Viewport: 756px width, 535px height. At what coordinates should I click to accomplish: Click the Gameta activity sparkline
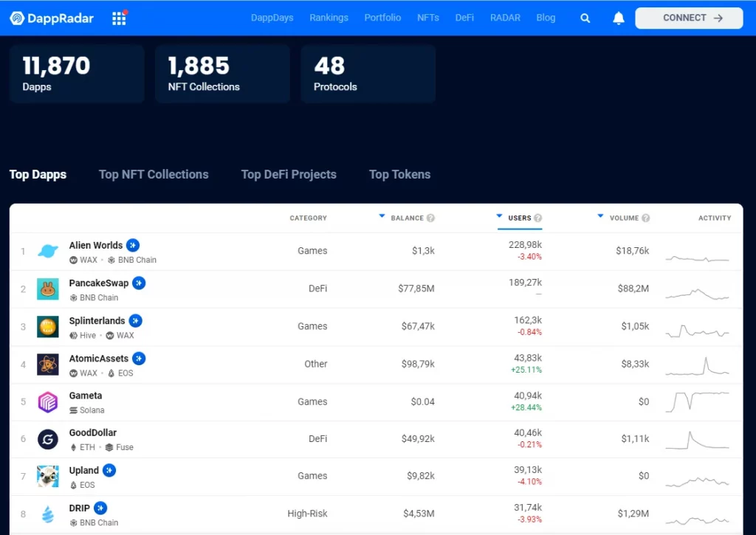point(697,401)
